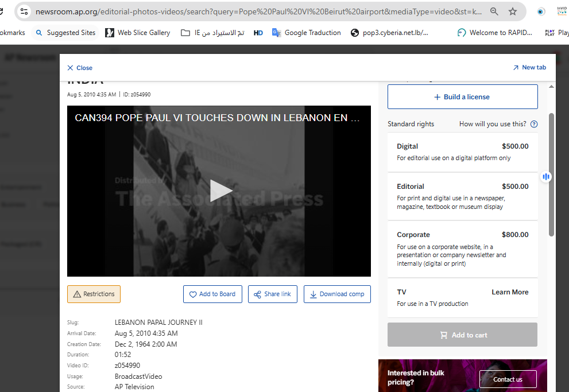Open help icon beside How will you use this

534,124
